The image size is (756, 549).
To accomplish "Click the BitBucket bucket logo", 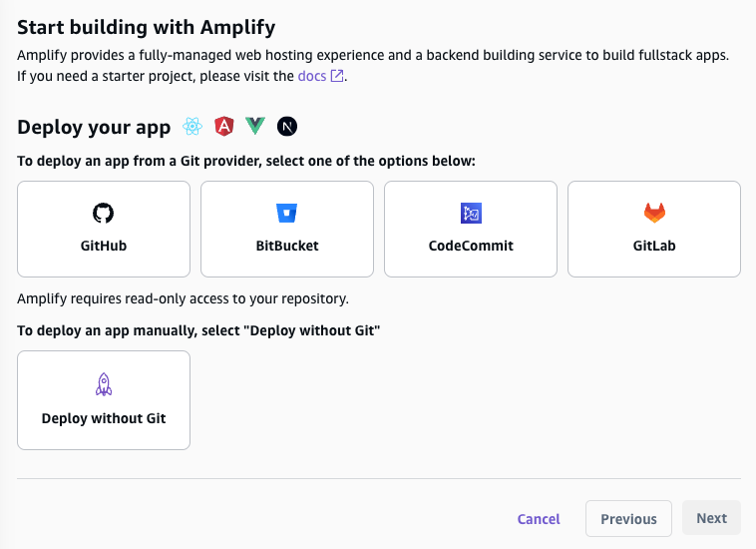I will coord(287,213).
